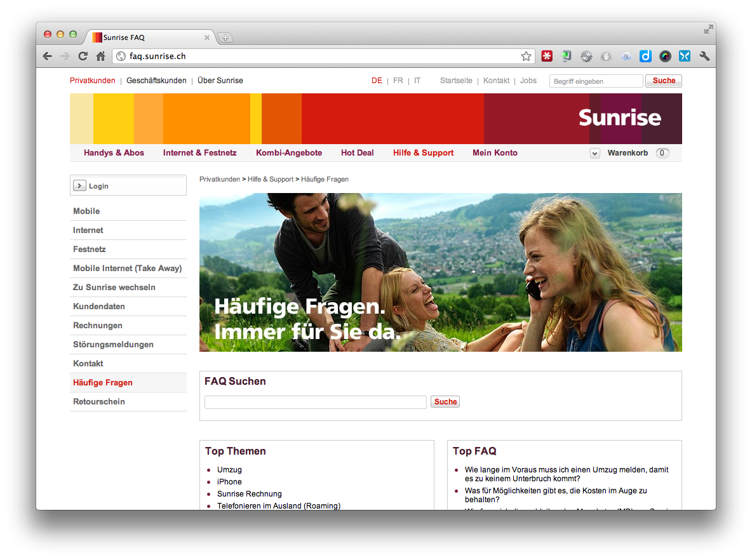The height and width of the screenshot is (560, 752).
Task: Open Kontakt in the left sidebar
Action: click(x=128, y=363)
